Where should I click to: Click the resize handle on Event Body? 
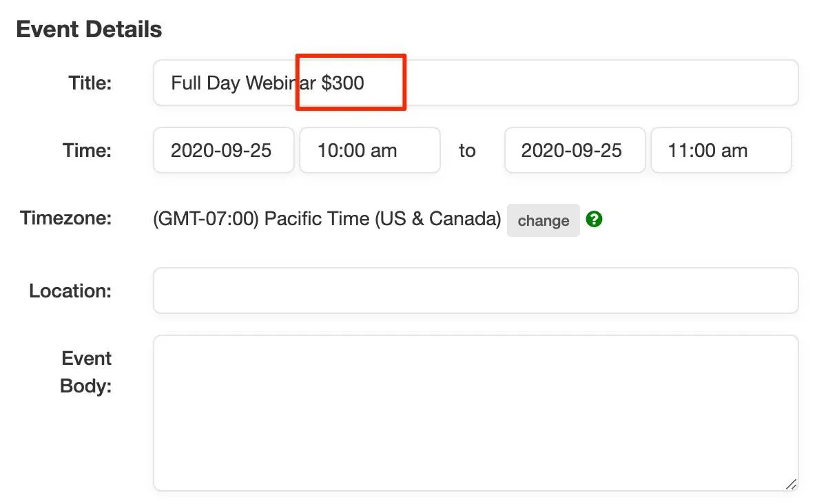(x=791, y=484)
